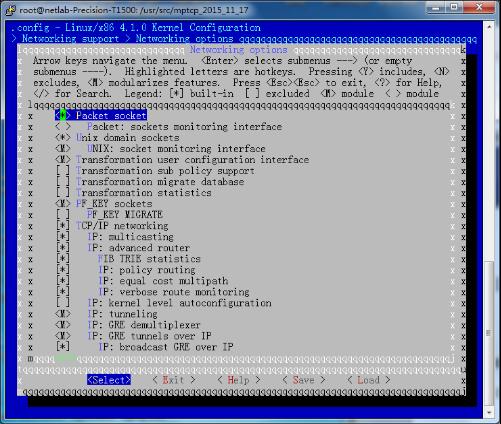Click the IP: multicasting label
This screenshot has width=501, height=424.
pyautogui.click(x=130, y=237)
